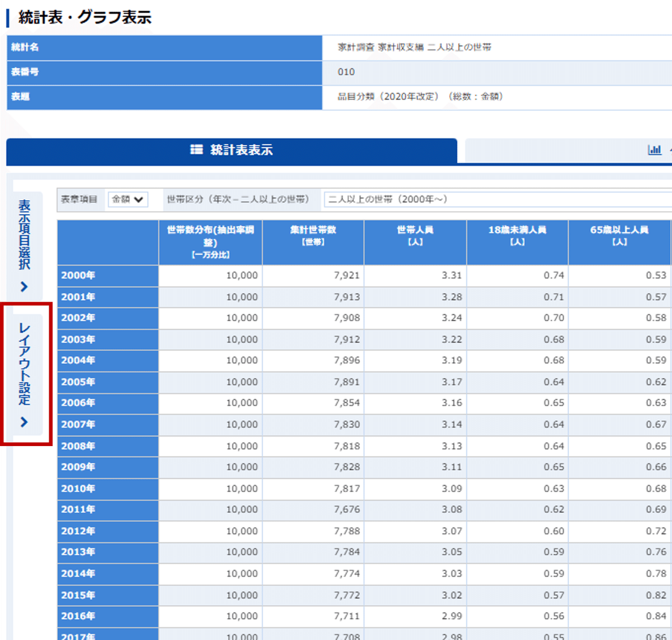The image size is (672, 640).
Task: Click the 表番号 label cell
Action: (x=165, y=72)
